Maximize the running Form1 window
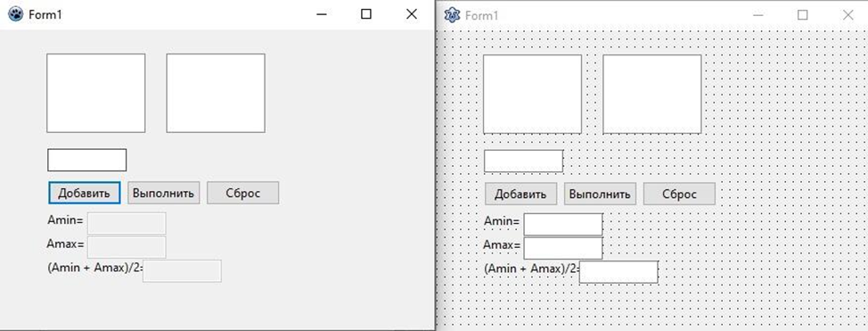This screenshot has height=331, width=868. [x=366, y=14]
